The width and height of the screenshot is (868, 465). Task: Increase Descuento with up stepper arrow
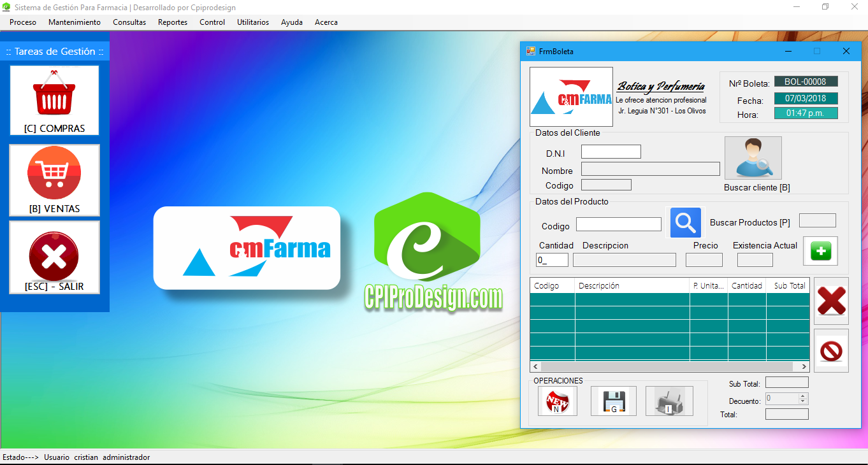coord(803,396)
